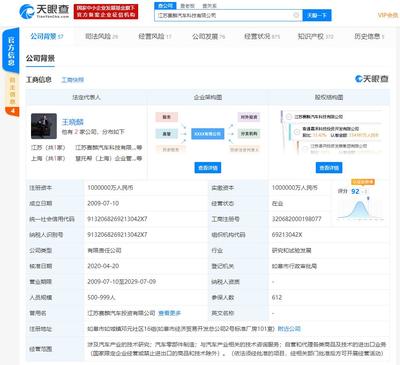This screenshot has height=365, width=400.
Task: Switch to the 公司发展 tab
Action: (208, 36)
